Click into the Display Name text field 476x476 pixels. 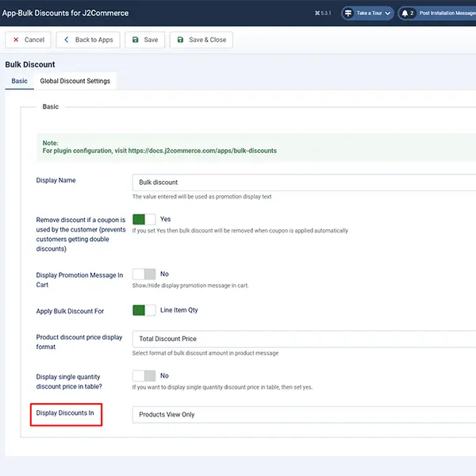(304, 182)
